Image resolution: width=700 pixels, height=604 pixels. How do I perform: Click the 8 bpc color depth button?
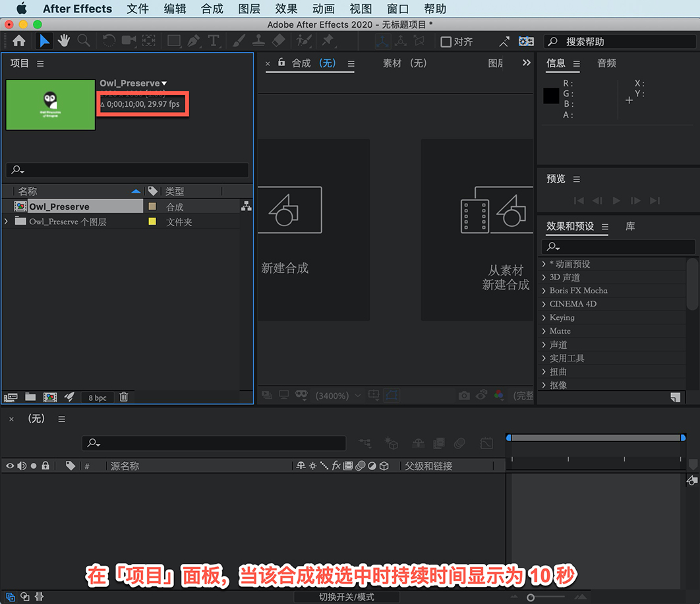[x=98, y=398]
